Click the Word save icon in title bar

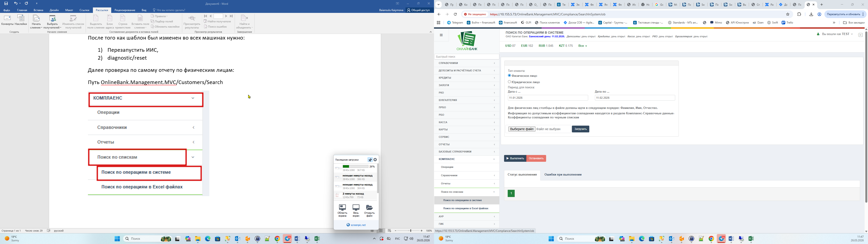click(x=6, y=3)
